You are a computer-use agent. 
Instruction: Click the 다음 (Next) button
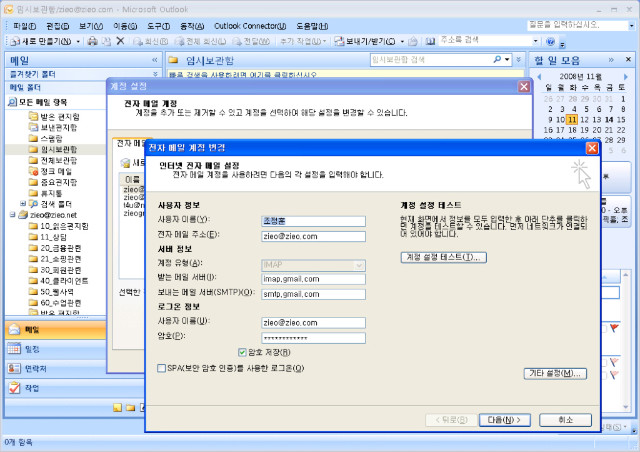[504, 420]
